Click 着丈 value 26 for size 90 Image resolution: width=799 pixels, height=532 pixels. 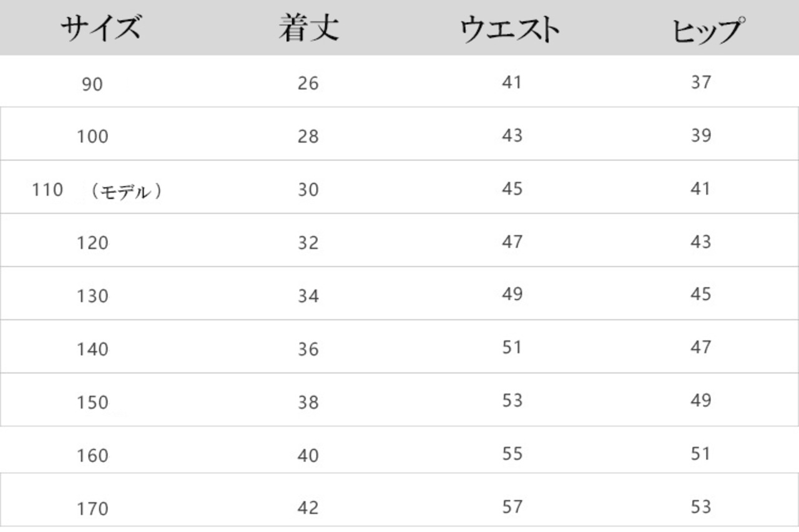click(308, 83)
